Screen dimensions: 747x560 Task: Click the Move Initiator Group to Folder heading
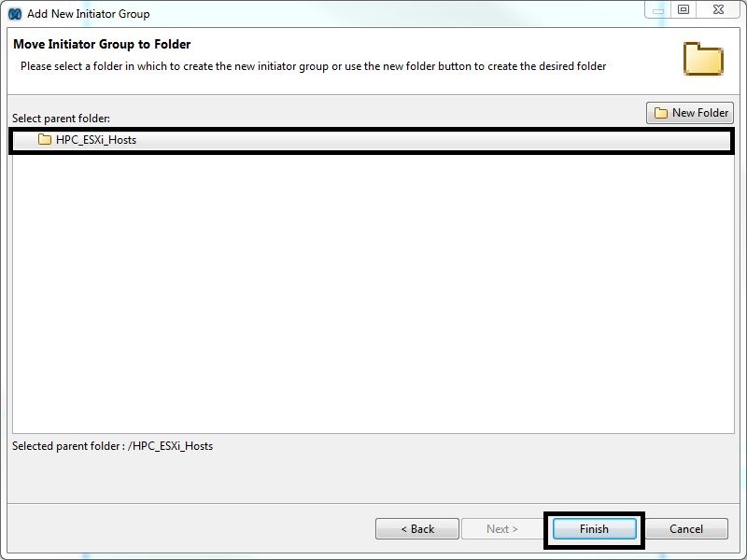point(102,44)
